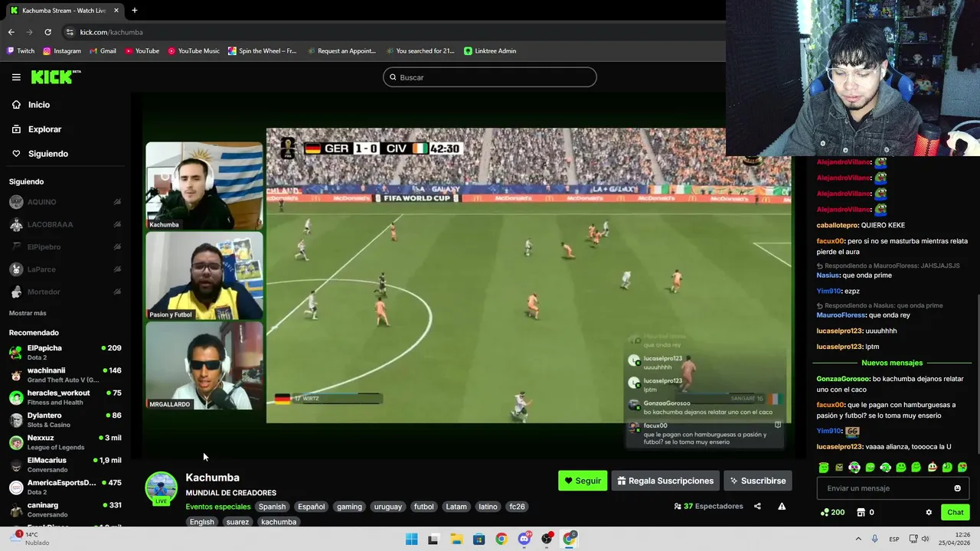The image size is (980, 551).
Task: Click the Seguir button
Action: tap(583, 481)
